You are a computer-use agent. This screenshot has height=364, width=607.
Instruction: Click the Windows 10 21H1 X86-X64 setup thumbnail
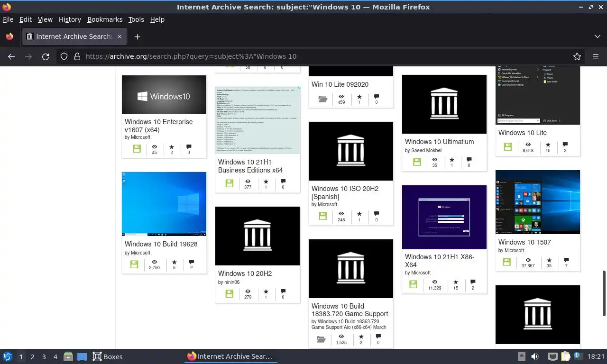point(444,217)
